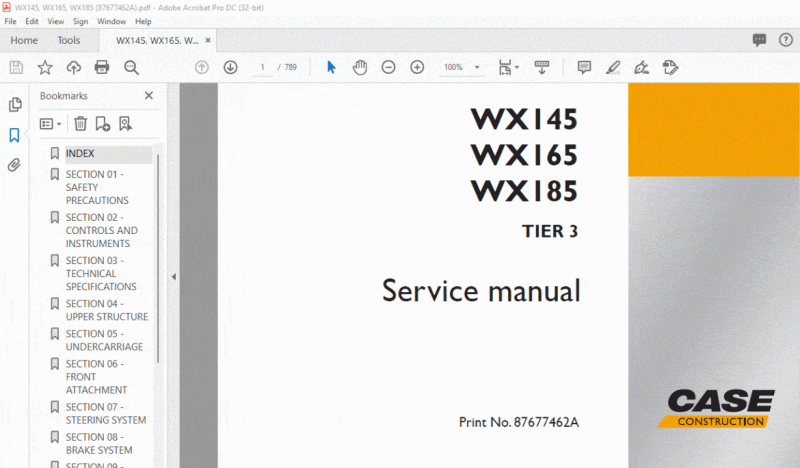Open the Attachments paperclip panel
The image size is (800, 468).
(14, 165)
